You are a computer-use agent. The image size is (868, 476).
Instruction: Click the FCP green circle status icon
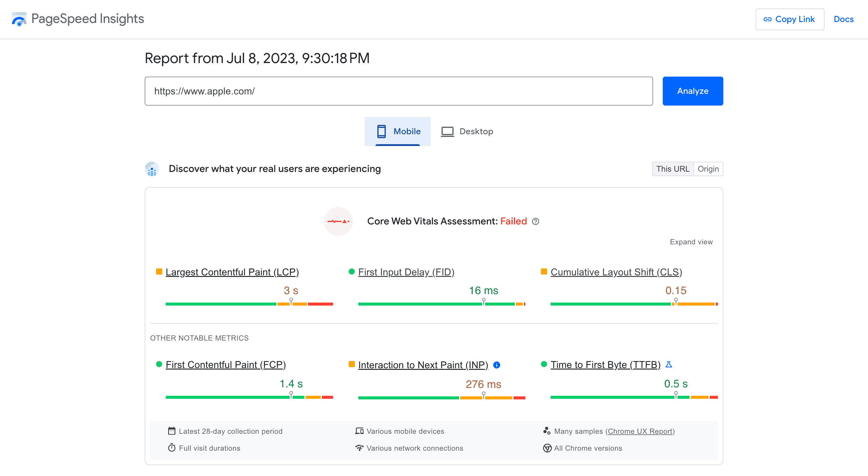[x=159, y=364]
